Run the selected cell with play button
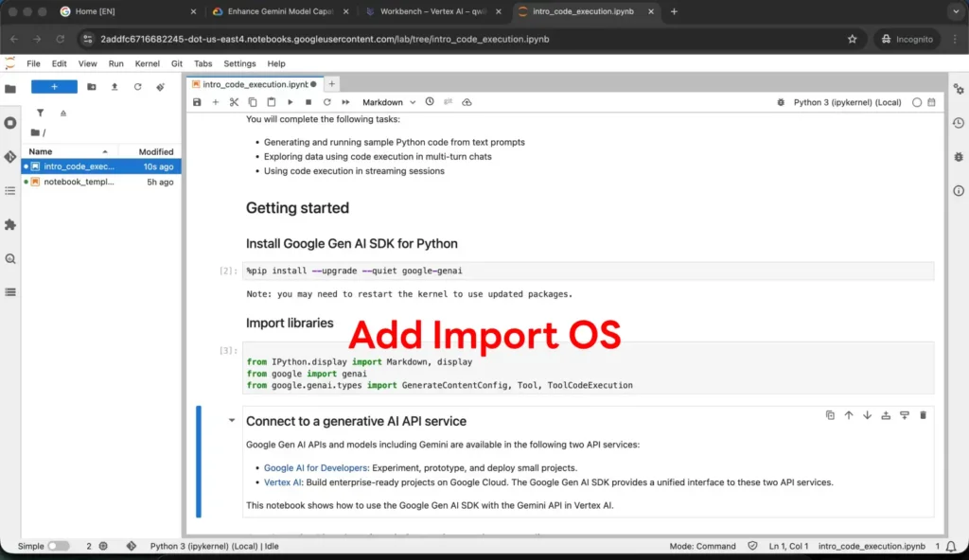The width and height of the screenshot is (969, 560). tap(290, 102)
